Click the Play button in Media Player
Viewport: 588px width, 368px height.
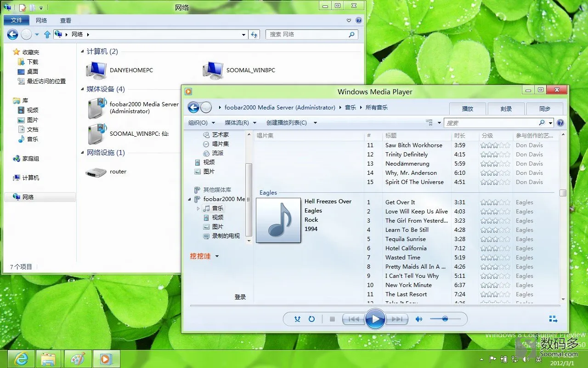[x=375, y=319]
